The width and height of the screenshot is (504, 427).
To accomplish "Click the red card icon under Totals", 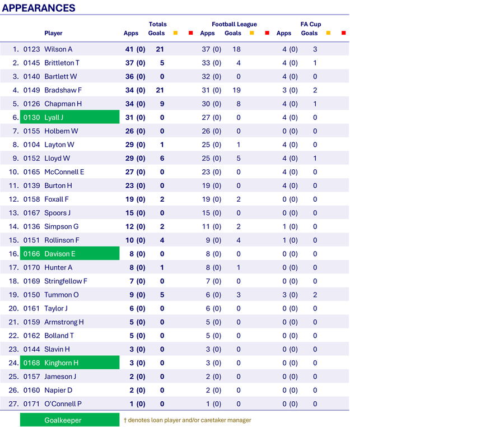I will click(190, 33).
